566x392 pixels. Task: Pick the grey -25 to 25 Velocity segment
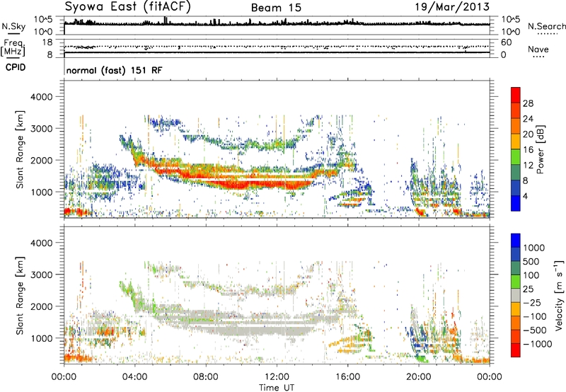[x=516, y=295]
